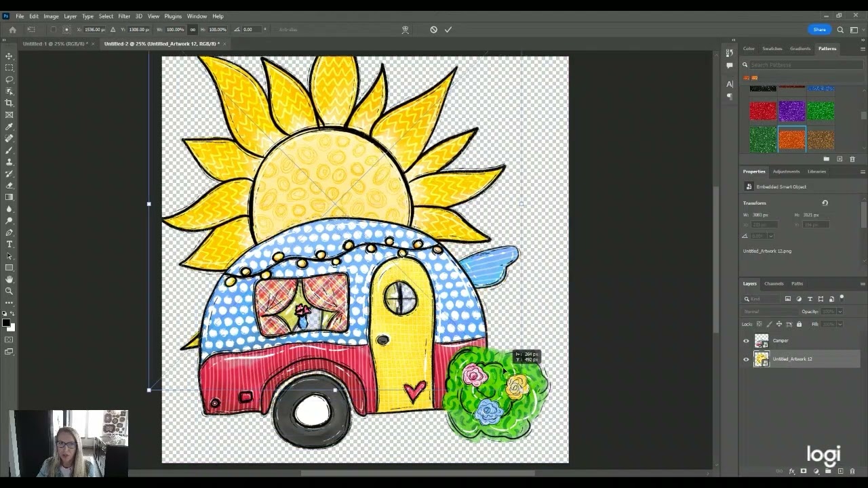Select the Clone Stamp tool
868x488 pixels.
(x=9, y=162)
